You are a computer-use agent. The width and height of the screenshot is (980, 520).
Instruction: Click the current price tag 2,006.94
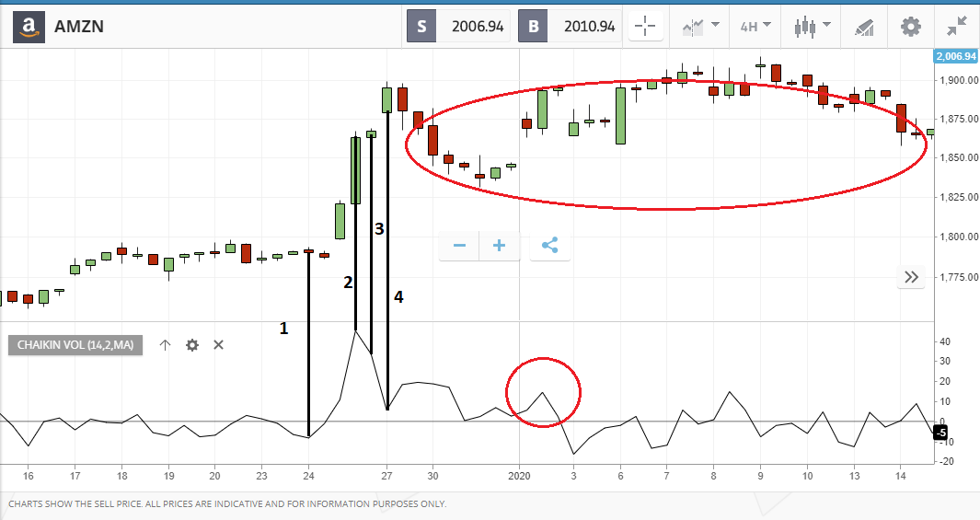tap(956, 56)
